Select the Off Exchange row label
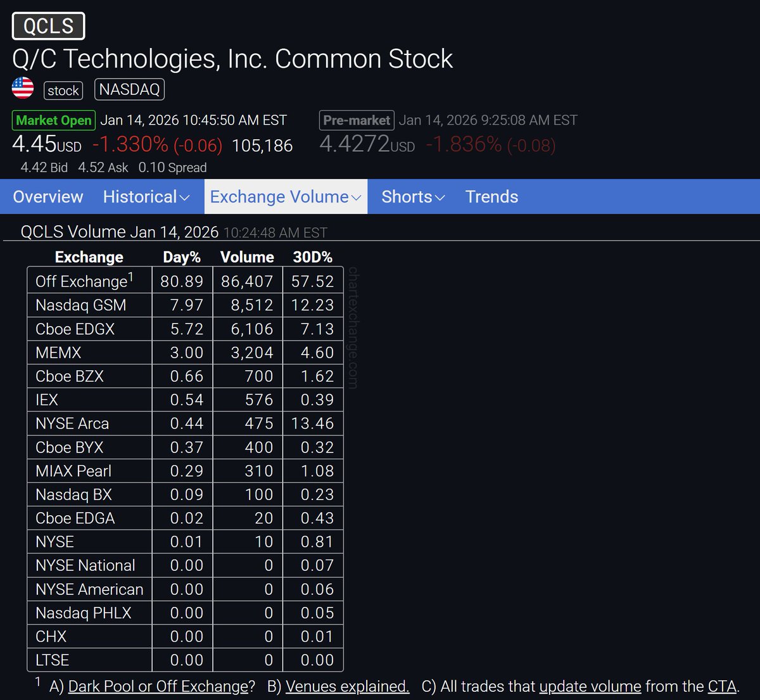The image size is (760, 700). pyautogui.click(x=84, y=281)
